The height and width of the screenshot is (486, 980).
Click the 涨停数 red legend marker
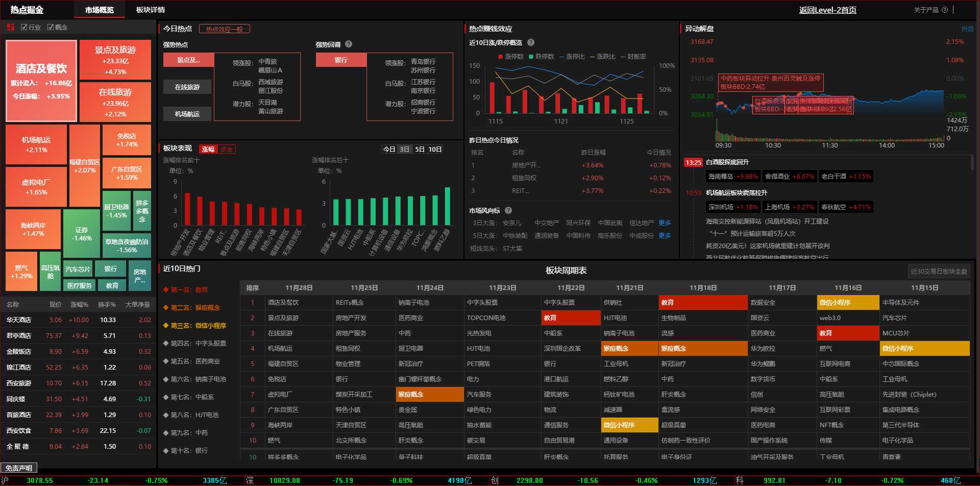[501, 57]
